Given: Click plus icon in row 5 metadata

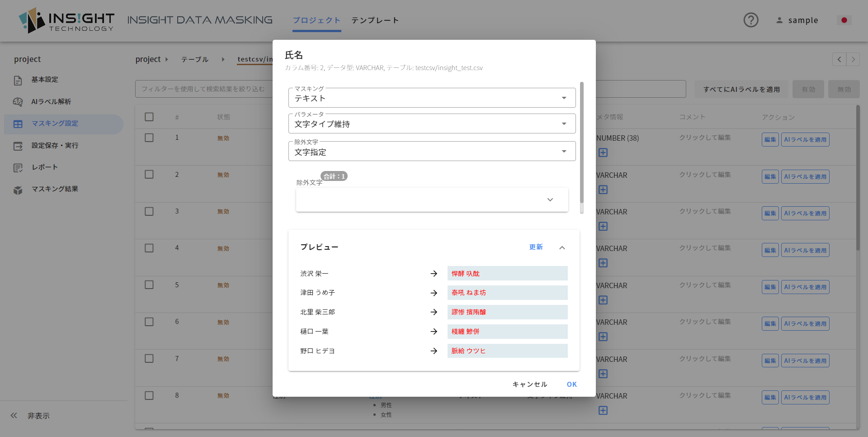Looking at the screenshot, I should (x=603, y=300).
